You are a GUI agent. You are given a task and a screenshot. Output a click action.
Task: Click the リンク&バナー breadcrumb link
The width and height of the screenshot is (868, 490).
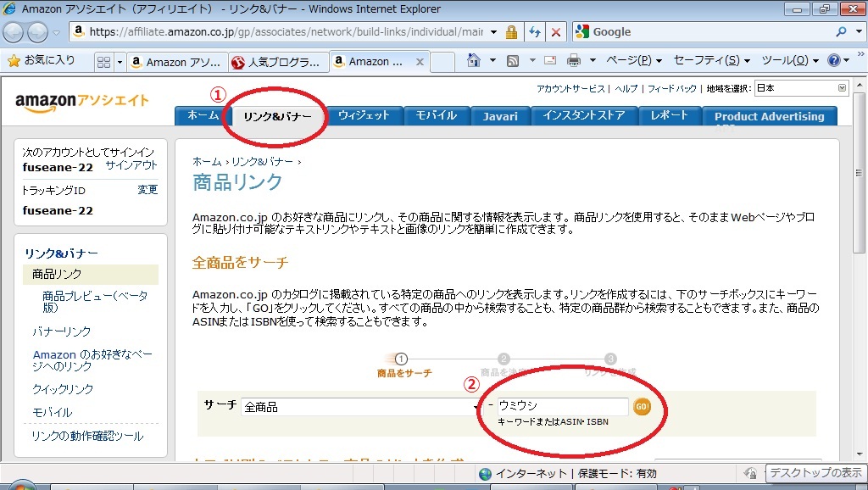263,162
